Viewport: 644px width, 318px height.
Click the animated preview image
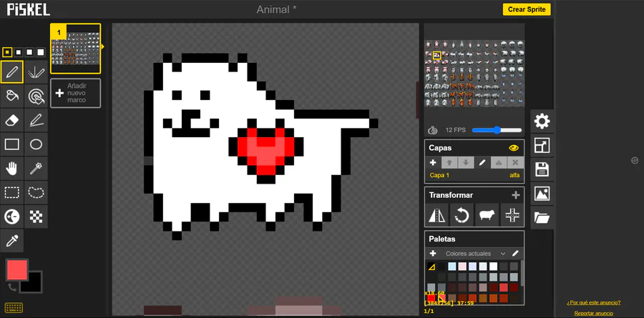tap(474, 74)
